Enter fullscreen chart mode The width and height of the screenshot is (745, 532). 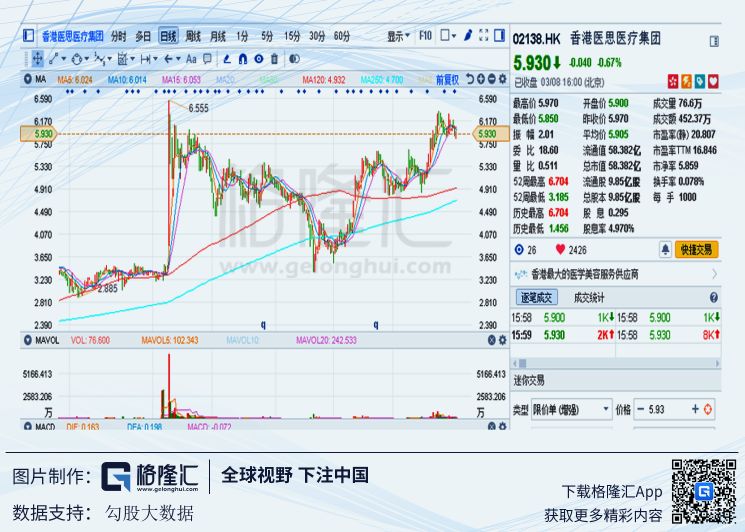point(484,35)
